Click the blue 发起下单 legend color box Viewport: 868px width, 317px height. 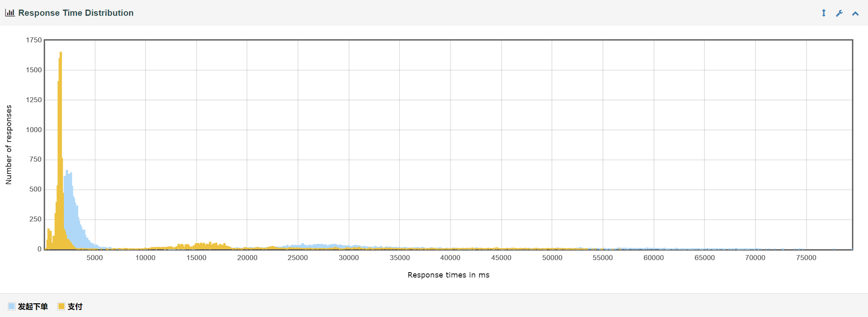[12, 307]
